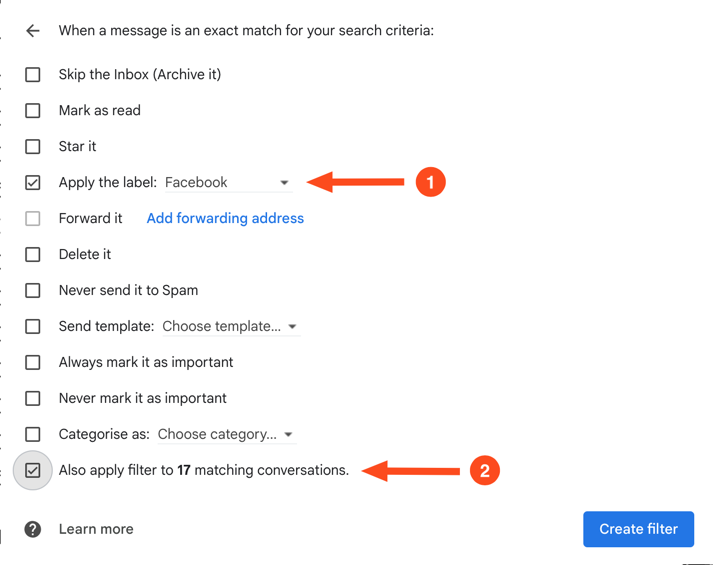This screenshot has height=565, width=713.
Task: Open the Learn more link
Action: click(96, 529)
